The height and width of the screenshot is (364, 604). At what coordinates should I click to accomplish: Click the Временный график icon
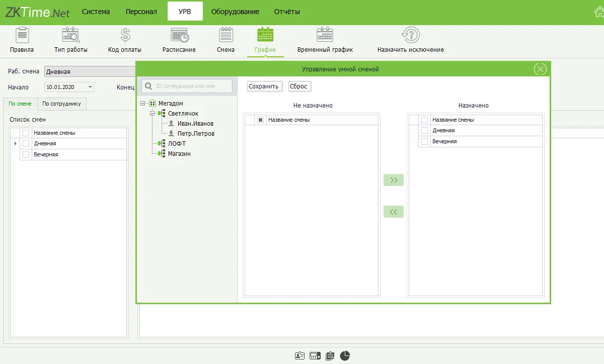point(325,35)
